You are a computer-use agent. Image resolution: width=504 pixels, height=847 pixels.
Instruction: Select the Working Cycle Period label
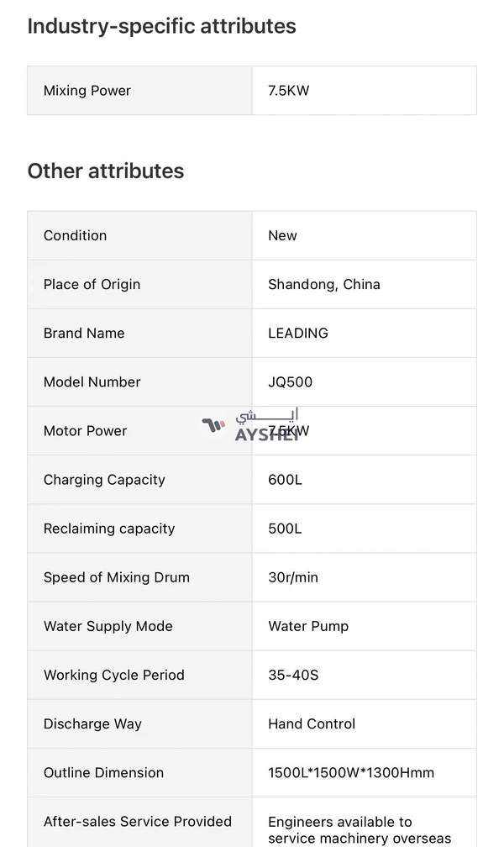(x=114, y=674)
